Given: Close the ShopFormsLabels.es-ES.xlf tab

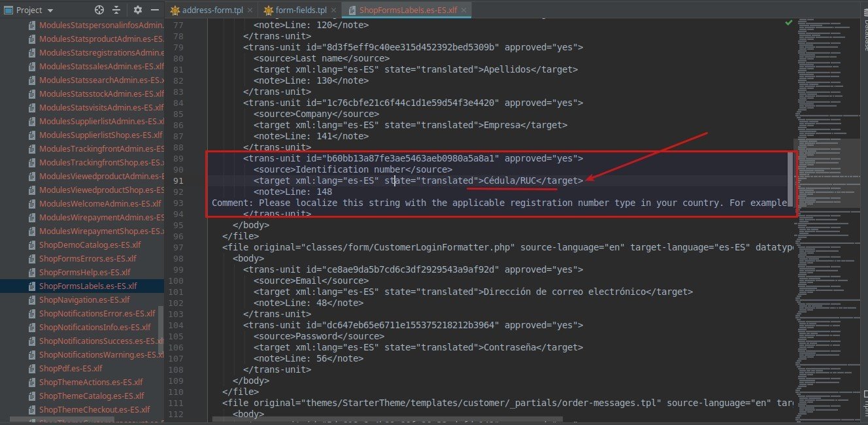Looking at the screenshot, I should pos(465,10).
